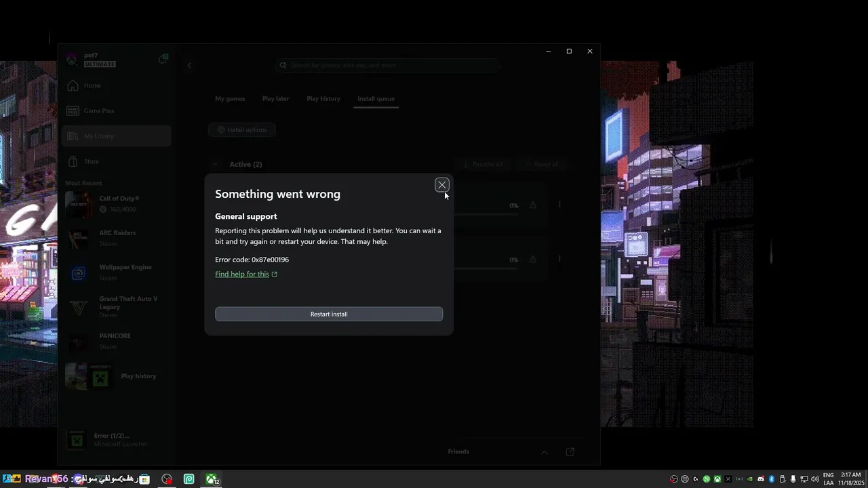
Task: Click first install item's progress bar
Action: click(x=486, y=213)
